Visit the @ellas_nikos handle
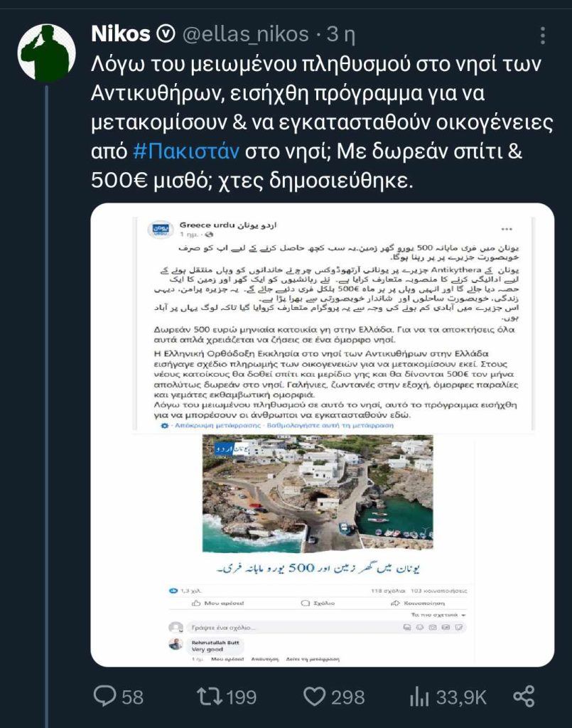 245,34
